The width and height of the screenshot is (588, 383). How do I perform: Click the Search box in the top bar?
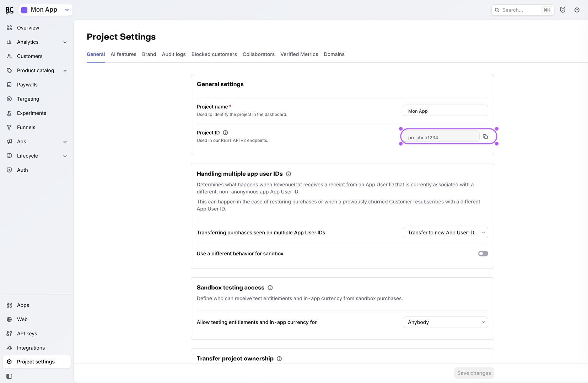tap(523, 10)
